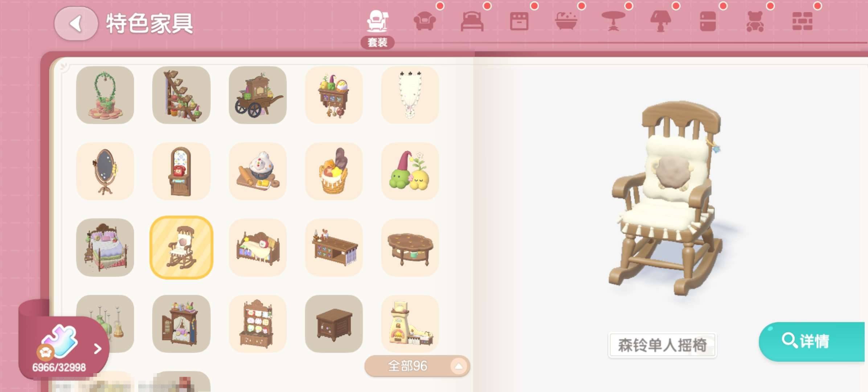
Task: Select the bathtub category icon
Action: tap(566, 21)
